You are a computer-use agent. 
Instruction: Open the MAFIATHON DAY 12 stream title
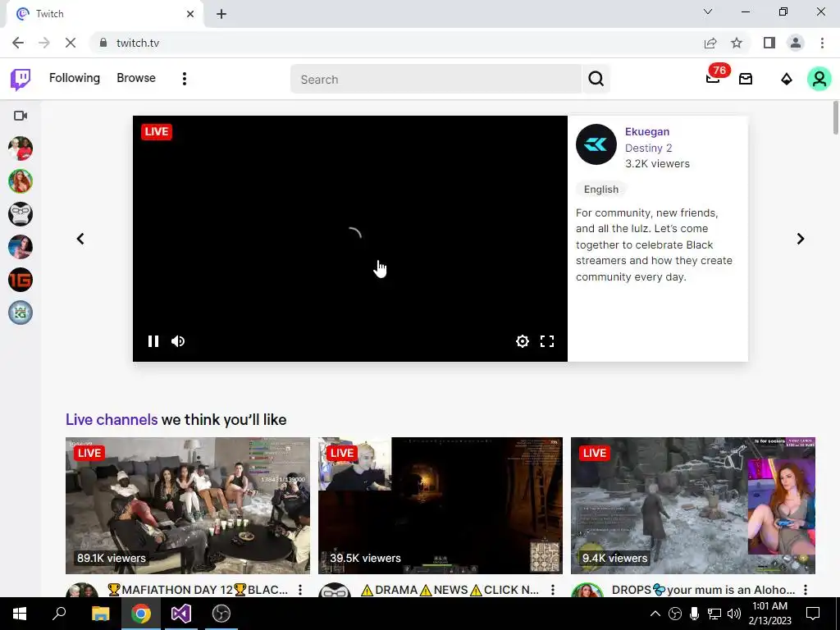click(x=198, y=590)
